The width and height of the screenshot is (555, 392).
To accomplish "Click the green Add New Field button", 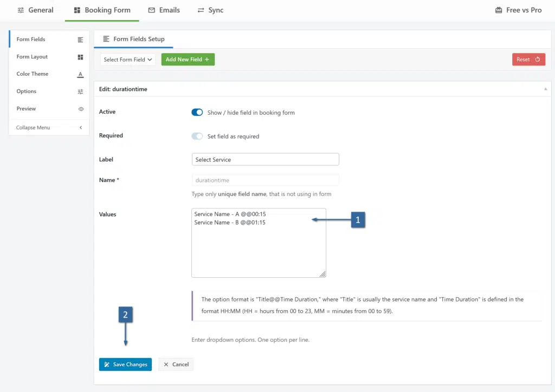I will [x=188, y=60].
